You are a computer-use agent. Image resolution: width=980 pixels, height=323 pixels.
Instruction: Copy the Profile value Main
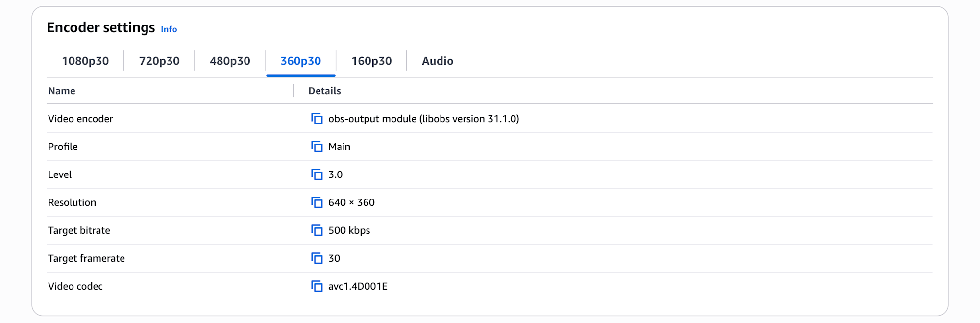tap(317, 147)
